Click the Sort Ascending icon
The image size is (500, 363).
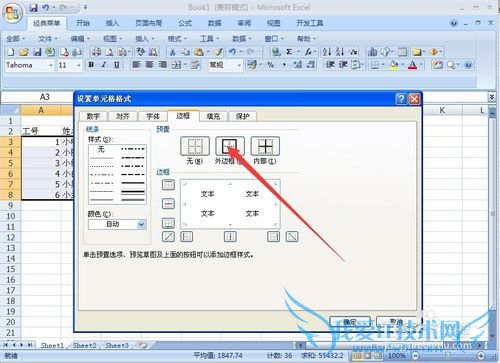tap(327, 52)
